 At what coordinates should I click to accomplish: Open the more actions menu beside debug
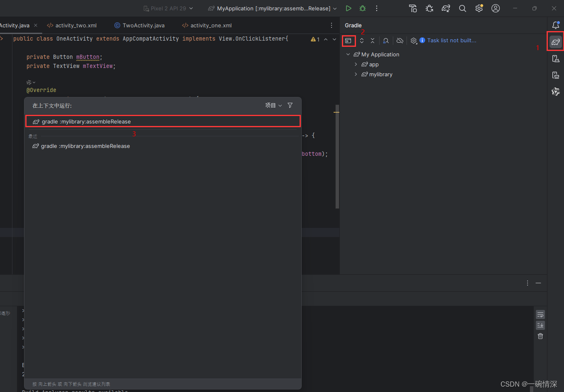(376, 8)
